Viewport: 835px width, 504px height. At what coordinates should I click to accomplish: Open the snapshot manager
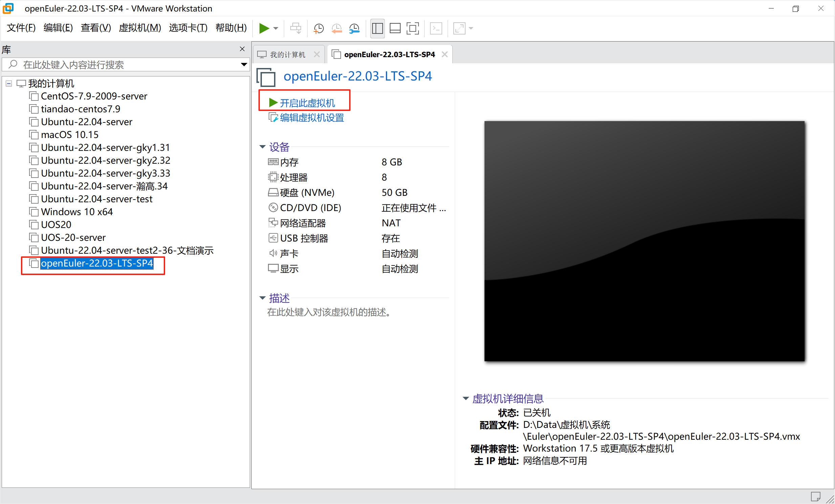tap(355, 28)
